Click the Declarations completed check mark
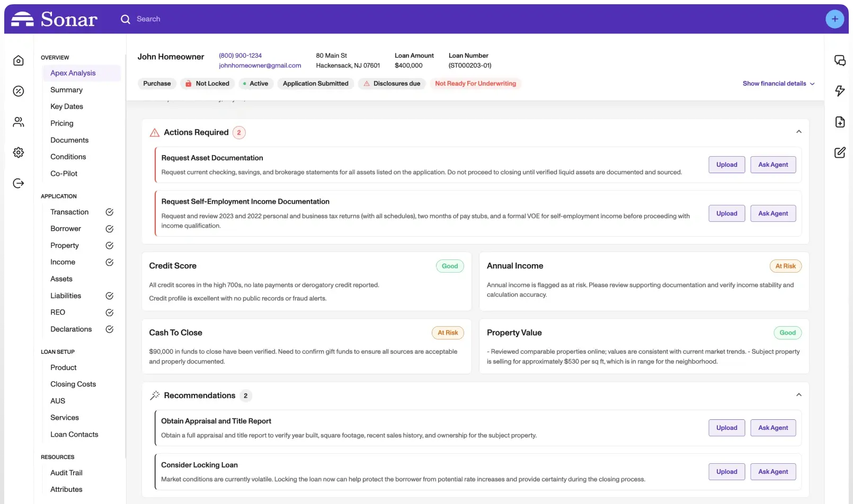Viewport: 853px width, 504px height. pos(110,329)
